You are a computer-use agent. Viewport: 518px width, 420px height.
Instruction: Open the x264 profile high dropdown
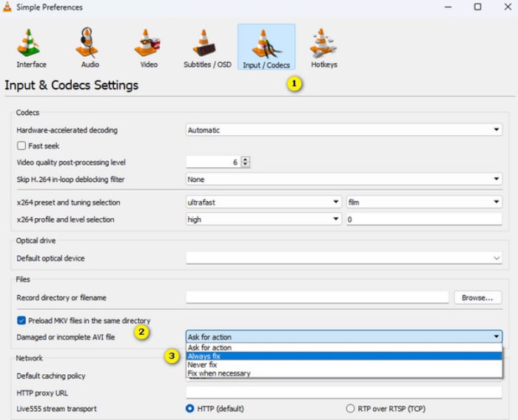click(x=263, y=220)
